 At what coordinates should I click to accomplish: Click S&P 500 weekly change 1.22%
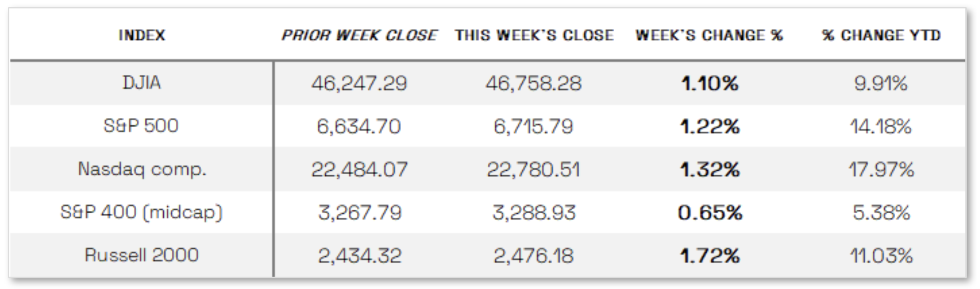(x=709, y=127)
